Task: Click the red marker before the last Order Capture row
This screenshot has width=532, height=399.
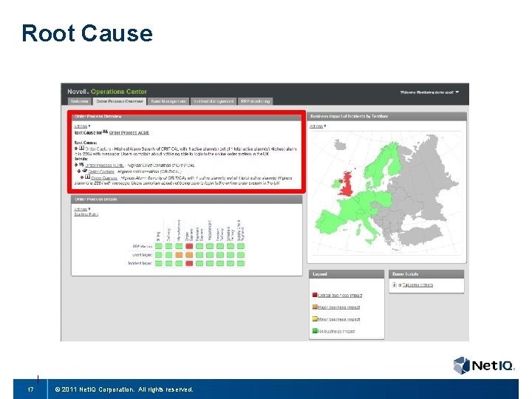Action: [82, 178]
